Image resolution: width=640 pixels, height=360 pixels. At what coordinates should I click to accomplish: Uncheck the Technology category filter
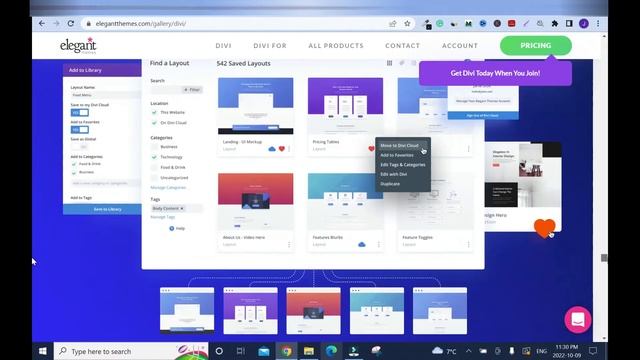(x=154, y=157)
